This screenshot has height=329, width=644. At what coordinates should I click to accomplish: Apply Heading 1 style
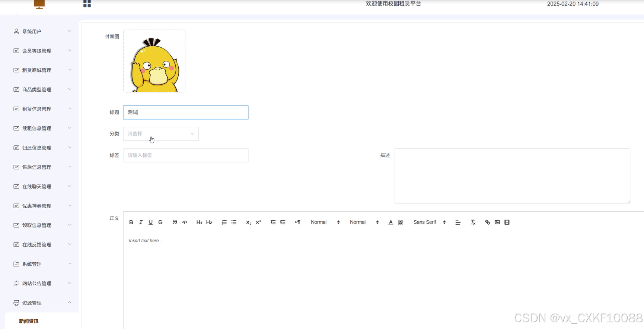pyautogui.click(x=199, y=222)
